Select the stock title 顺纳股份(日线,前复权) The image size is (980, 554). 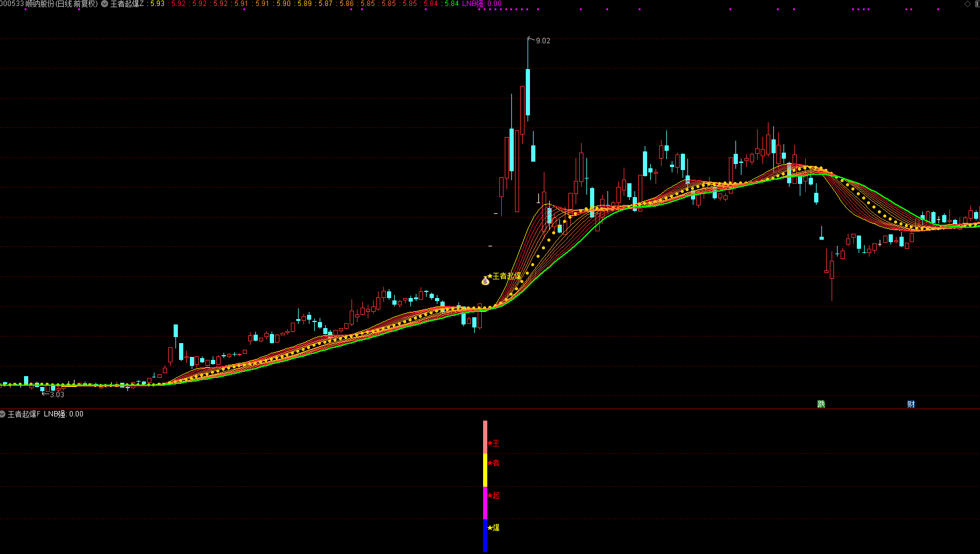pyautogui.click(x=61, y=4)
